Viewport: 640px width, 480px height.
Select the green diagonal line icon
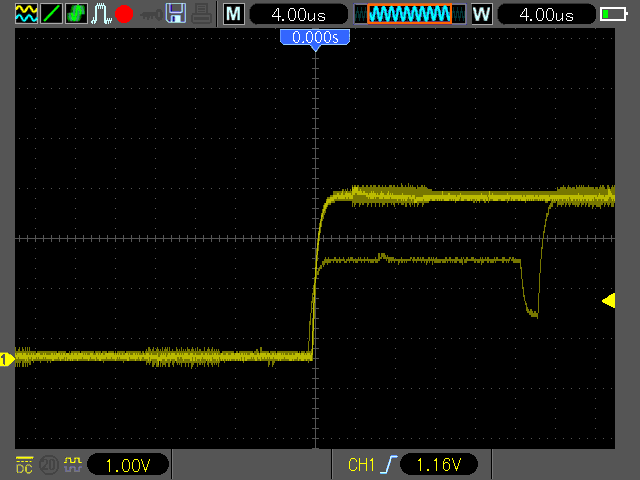click(x=51, y=13)
